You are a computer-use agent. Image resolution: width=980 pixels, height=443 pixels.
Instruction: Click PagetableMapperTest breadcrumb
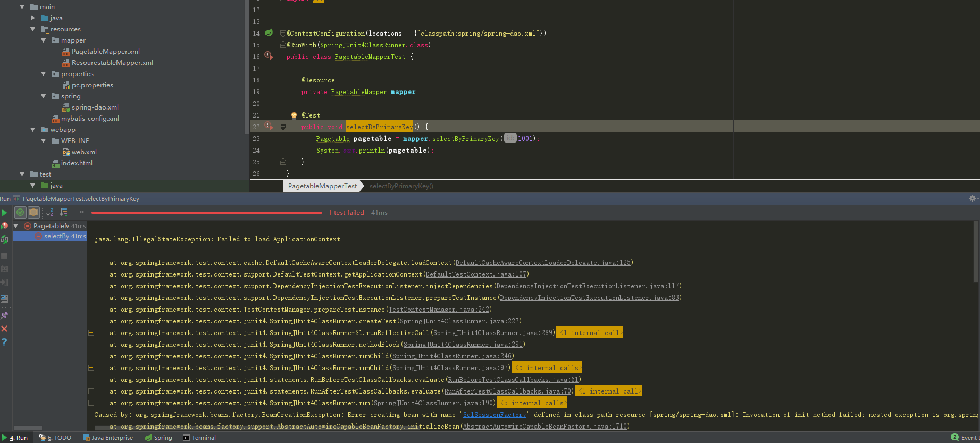coord(322,186)
